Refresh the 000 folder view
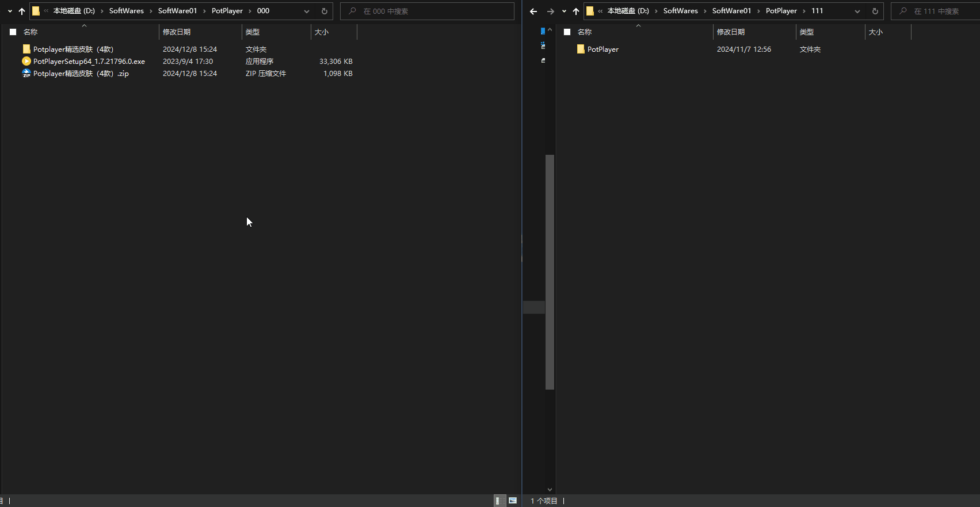Screen dimensions: 980x507 [325, 11]
